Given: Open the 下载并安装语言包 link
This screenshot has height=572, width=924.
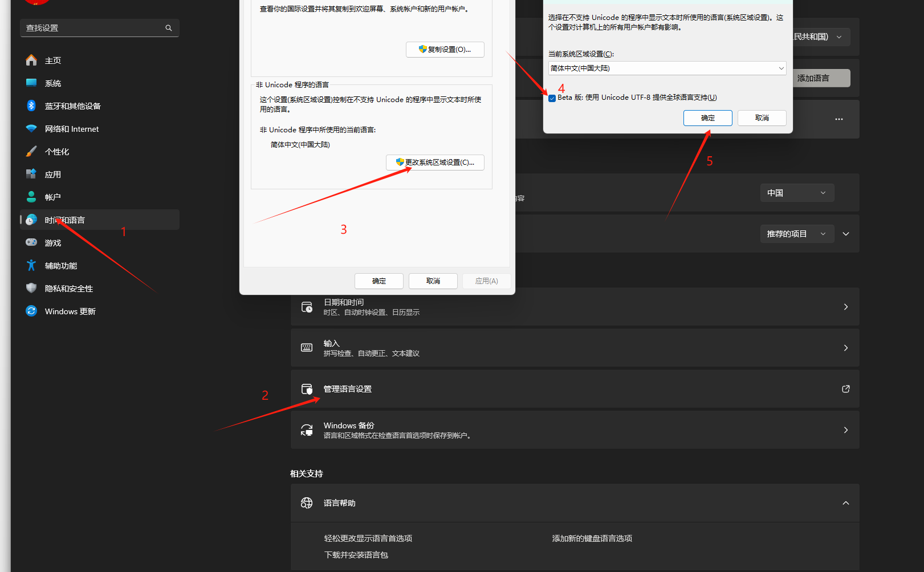Looking at the screenshot, I should pyautogui.click(x=356, y=555).
